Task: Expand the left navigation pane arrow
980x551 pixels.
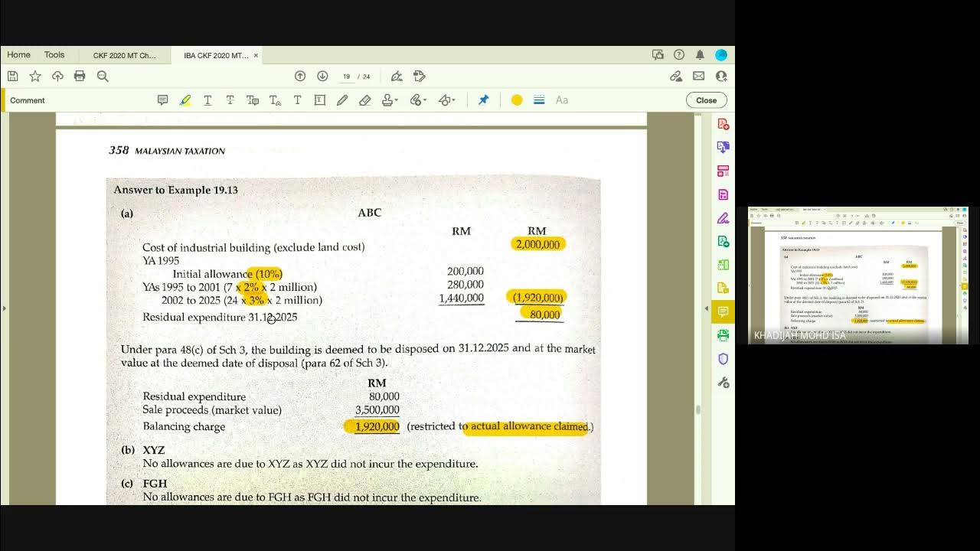Action: tap(4, 308)
